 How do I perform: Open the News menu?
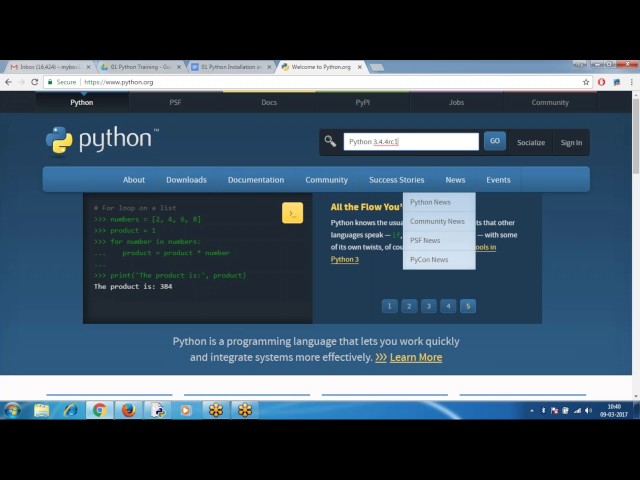tap(455, 180)
